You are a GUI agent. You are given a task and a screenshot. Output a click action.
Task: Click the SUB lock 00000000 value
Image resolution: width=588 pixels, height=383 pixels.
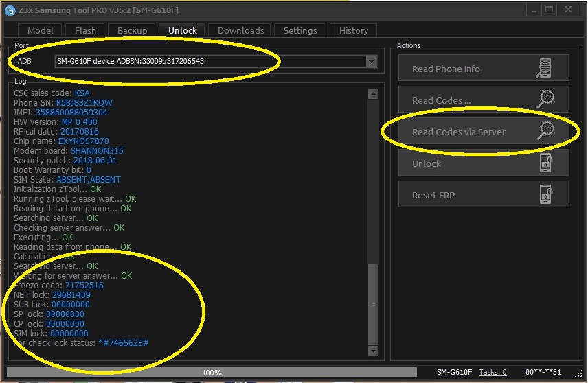71,305
